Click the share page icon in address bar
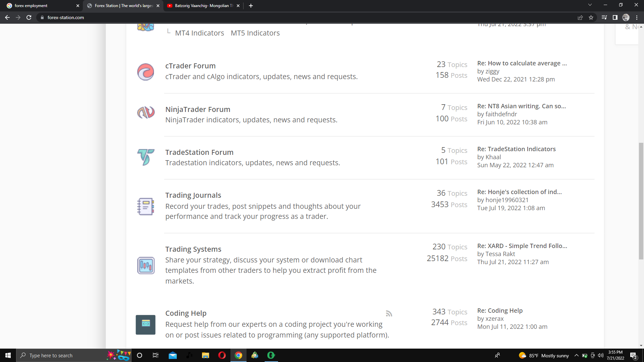 click(580, 17)
